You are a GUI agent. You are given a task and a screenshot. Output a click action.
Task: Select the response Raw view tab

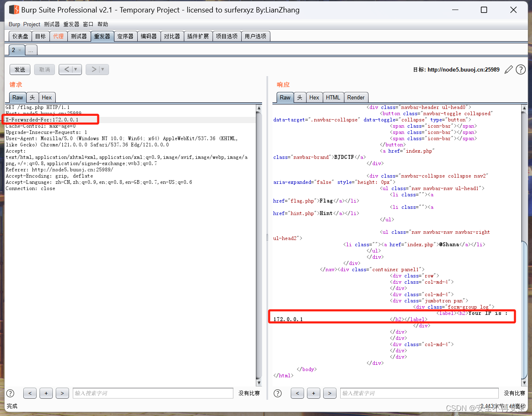pyautogui.click(x=285, y=97)
